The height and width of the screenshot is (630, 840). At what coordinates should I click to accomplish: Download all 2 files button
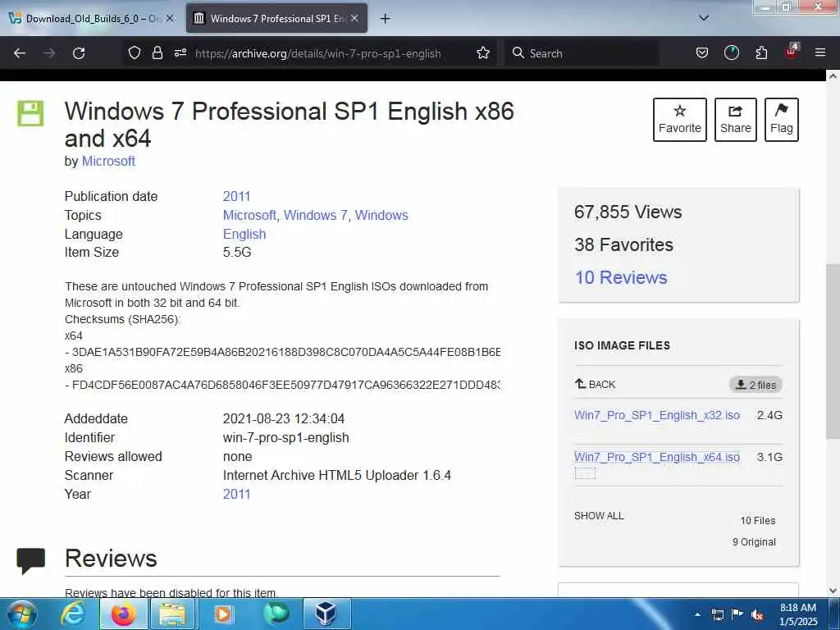pyautogui.click(x=756, y=385)
